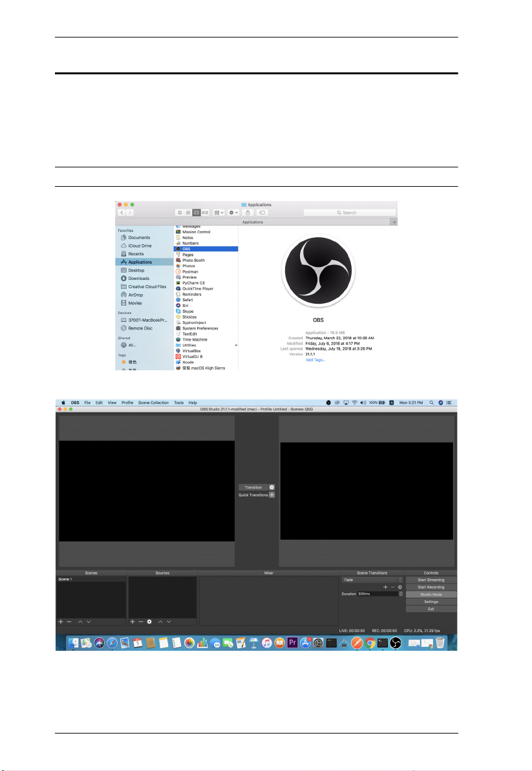This screenshot has height=771, width=532.
Task: Open the Edit menu in OBS
Action: (99, 403)
